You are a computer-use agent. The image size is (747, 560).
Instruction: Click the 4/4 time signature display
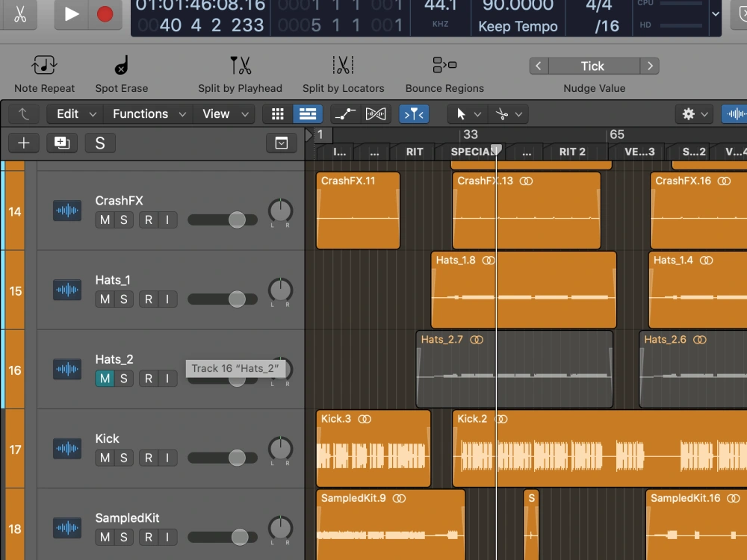pos(599,5)
